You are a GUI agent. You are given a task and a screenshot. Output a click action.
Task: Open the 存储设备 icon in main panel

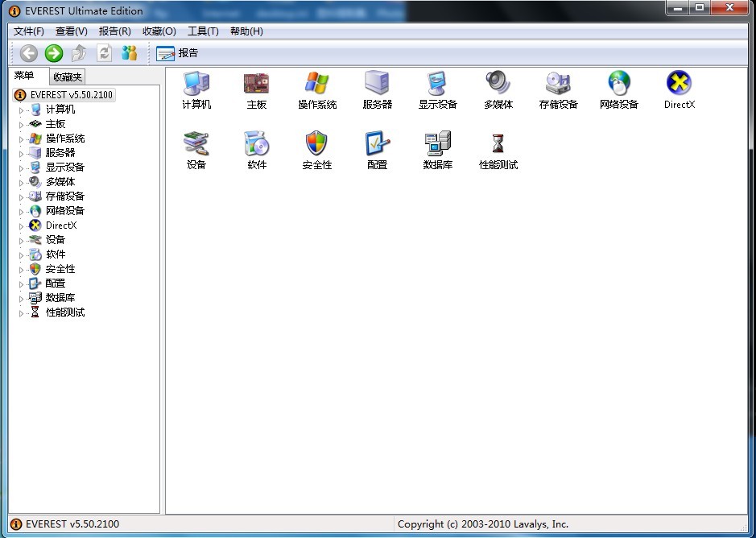(558, 84)
